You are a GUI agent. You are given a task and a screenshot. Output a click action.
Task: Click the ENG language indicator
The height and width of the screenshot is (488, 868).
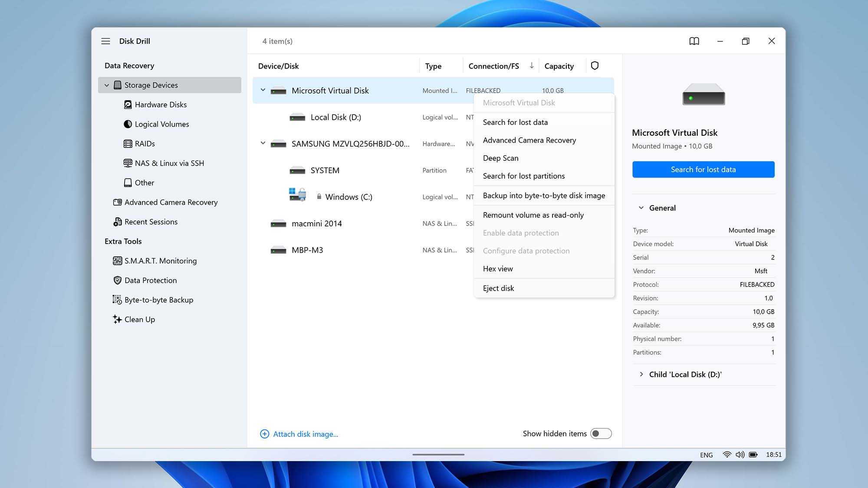pyautogui.click(x=706, y=455)
